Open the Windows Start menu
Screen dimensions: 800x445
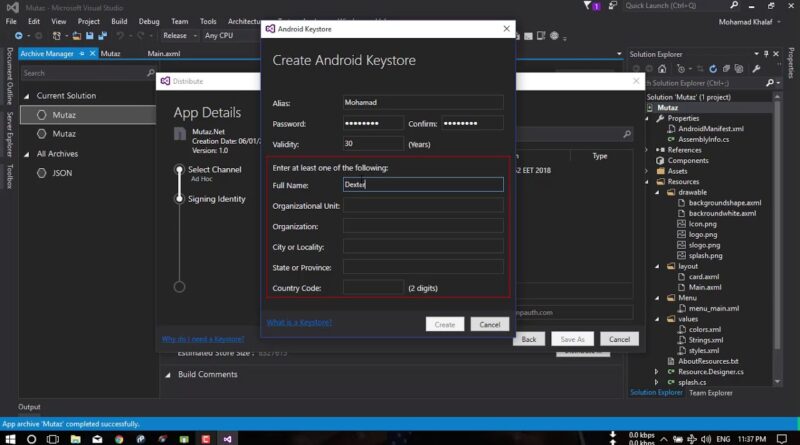(10, 439)
